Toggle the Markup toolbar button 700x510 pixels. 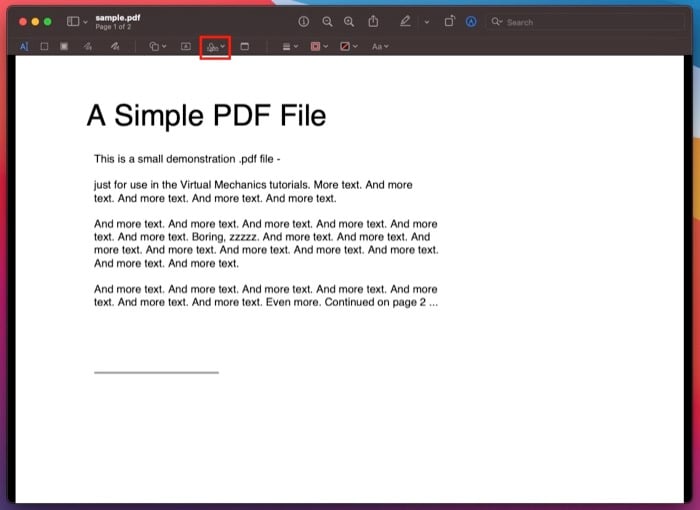click(471, 21)
